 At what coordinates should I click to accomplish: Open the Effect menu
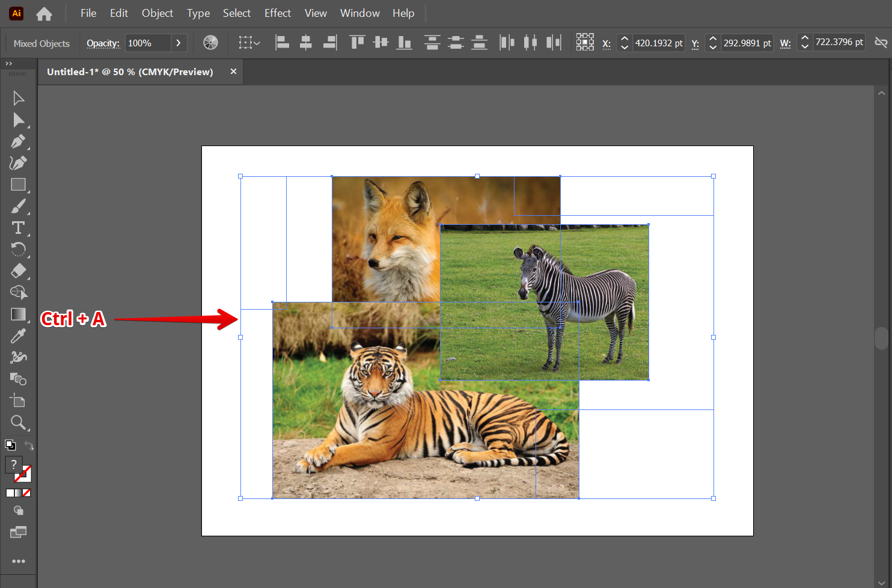277,13
